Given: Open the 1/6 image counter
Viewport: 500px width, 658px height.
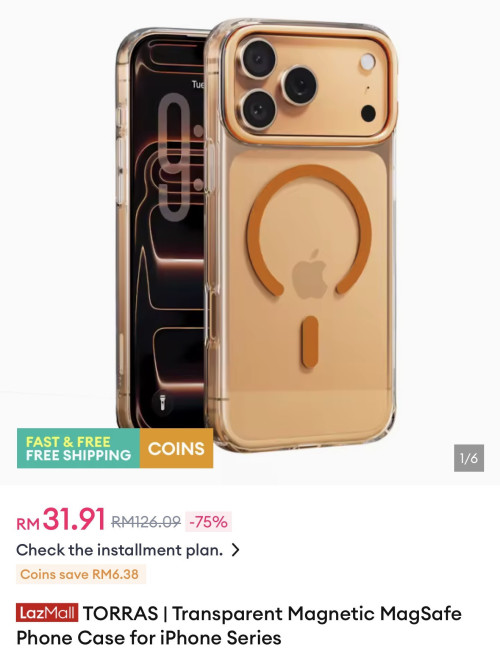Looking at the screenshot, I should tap(469, 458).
